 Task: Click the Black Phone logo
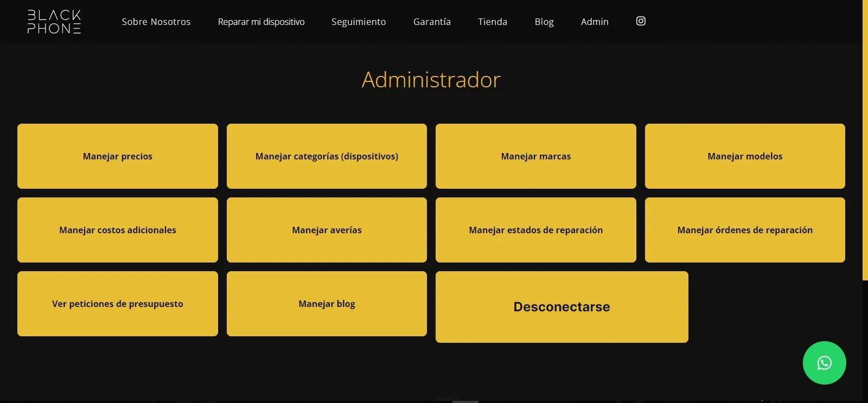pyautogui.click(x=54, y=22)
